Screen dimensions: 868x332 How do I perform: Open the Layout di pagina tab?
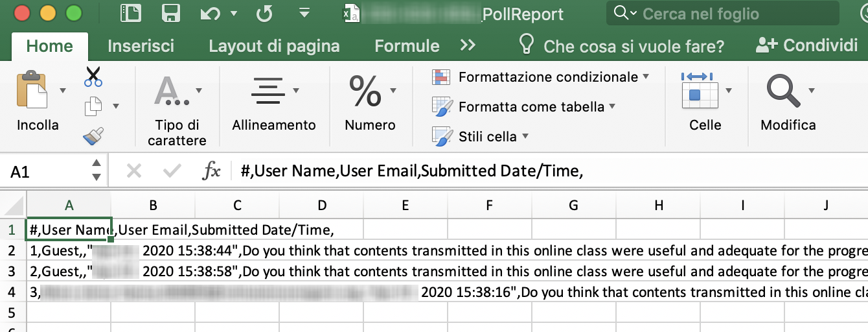coord(274,46)
